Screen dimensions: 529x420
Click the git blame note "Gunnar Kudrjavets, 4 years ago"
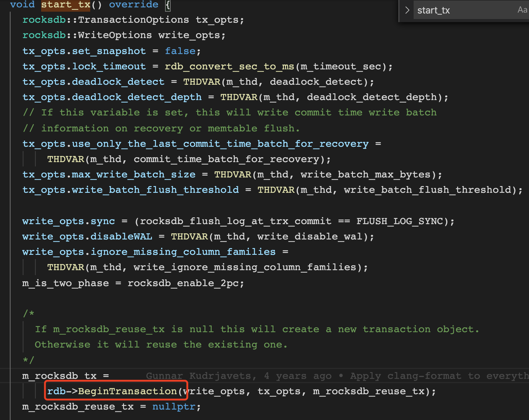(239, 376)
